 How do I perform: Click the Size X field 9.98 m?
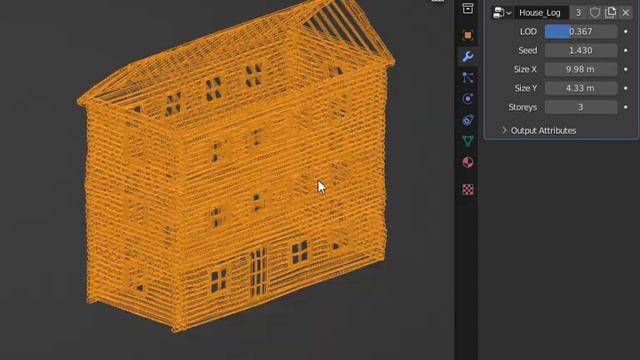[x=581, y=69]
